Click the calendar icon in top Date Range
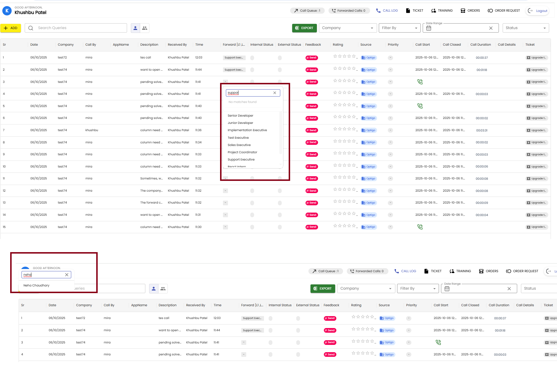The width and height of the screenshot is (557, 392). click(x=429, y=28)
